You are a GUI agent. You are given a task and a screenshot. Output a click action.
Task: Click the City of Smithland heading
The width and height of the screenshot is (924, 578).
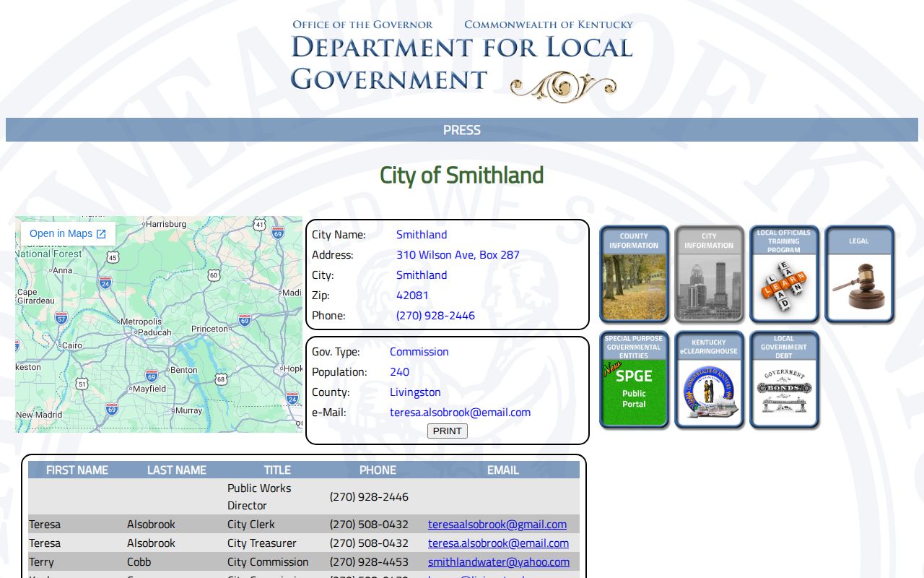pos(462,175)
